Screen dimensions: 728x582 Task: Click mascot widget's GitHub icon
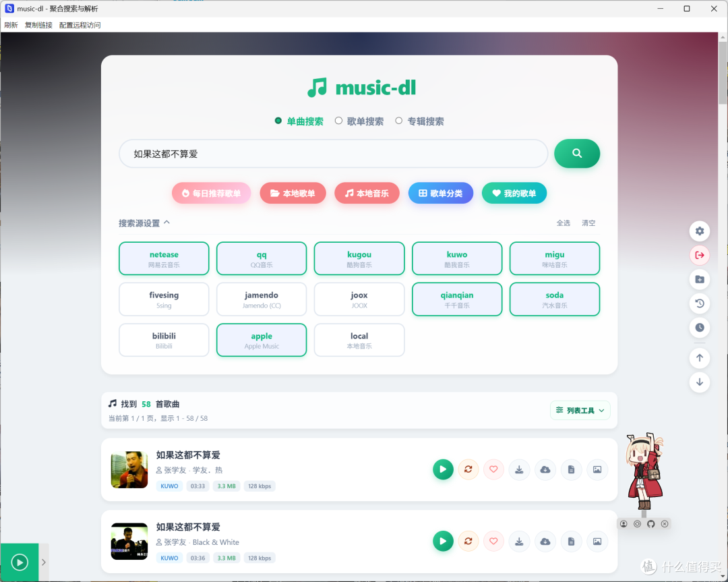[x=651, y=524]
